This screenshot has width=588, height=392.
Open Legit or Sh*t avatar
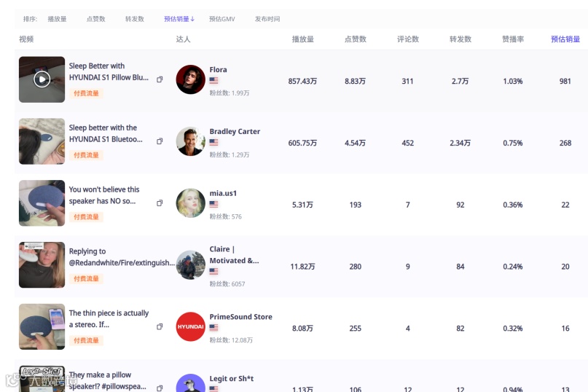190,383
